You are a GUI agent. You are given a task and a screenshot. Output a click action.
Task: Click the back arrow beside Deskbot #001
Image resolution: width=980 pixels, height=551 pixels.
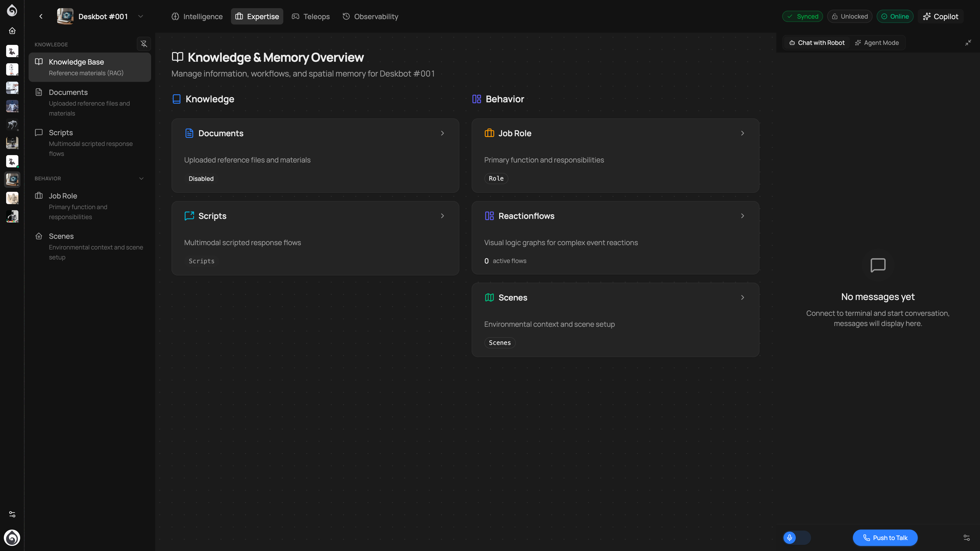41,16
